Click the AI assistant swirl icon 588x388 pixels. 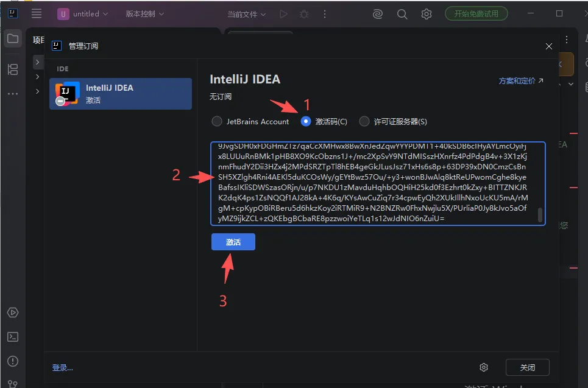point(378,14)
